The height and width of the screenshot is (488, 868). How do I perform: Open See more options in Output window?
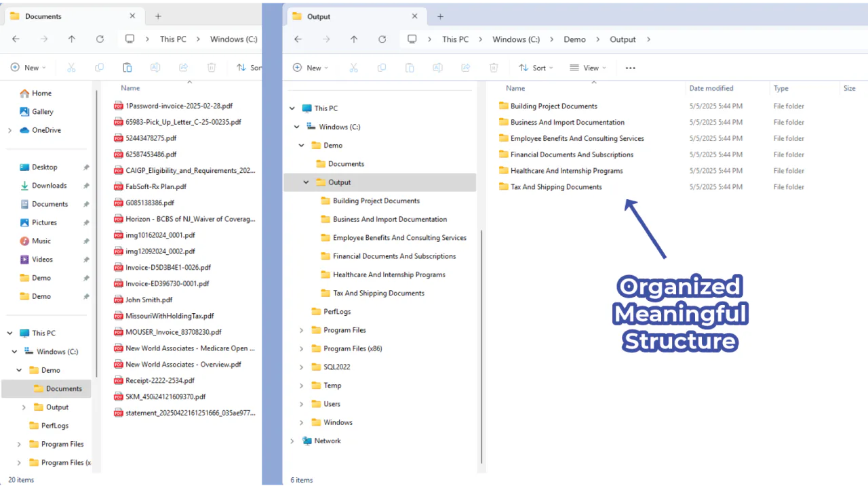pos(631,68)
